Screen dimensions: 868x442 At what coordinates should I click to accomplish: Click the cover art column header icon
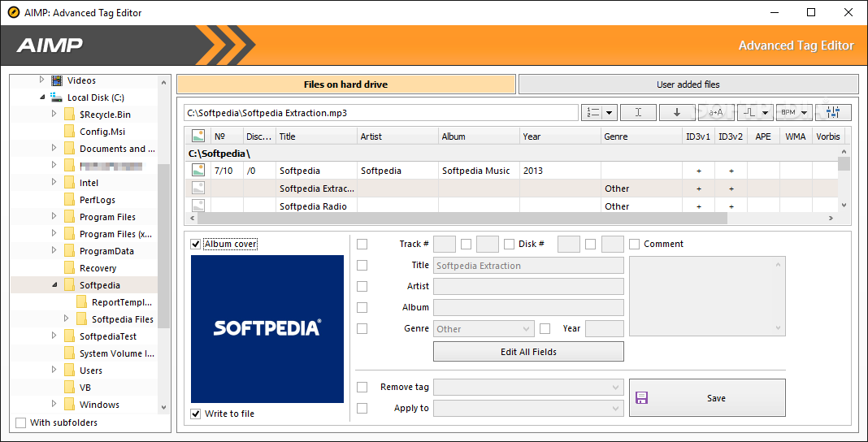click(x=198, y=136)
